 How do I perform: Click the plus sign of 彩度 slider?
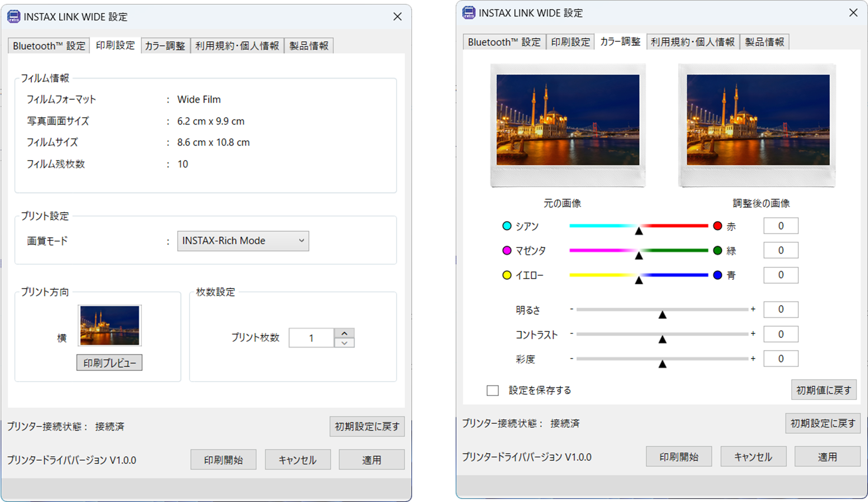(x=753, y=359)
